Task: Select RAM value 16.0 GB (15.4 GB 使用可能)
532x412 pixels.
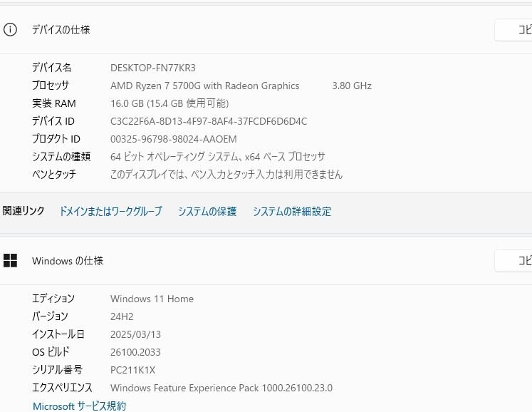Action: click(169, 103)
